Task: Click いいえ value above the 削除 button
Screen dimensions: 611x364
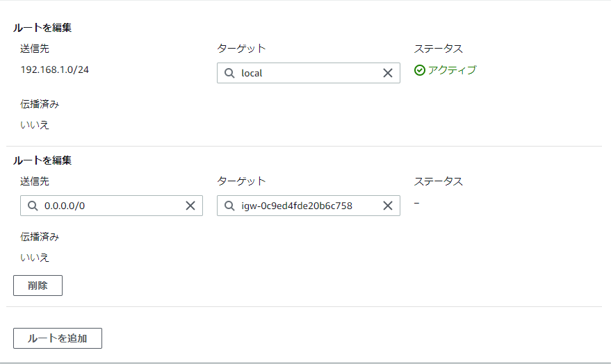Action: coord(35,257)
